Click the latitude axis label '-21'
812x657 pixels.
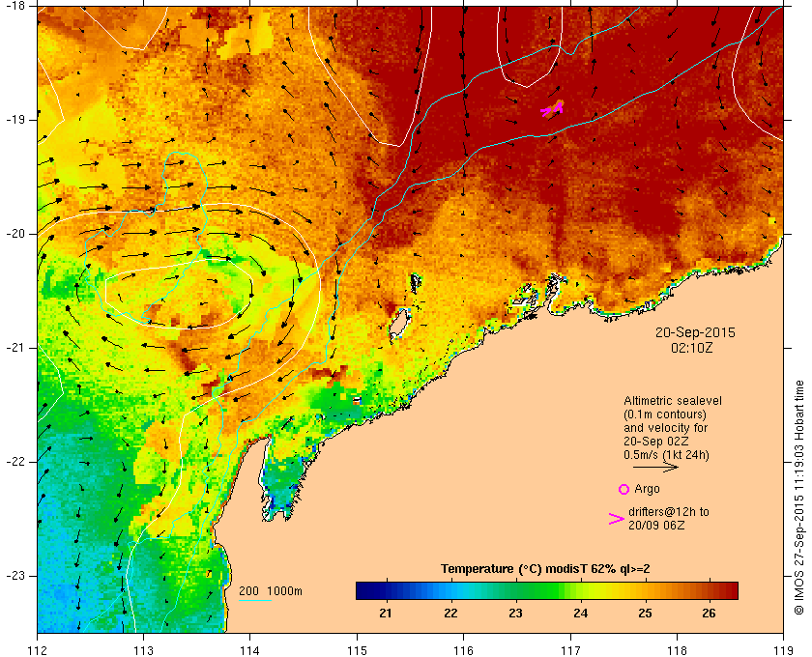pyautogui.click(x=14, y=348)
